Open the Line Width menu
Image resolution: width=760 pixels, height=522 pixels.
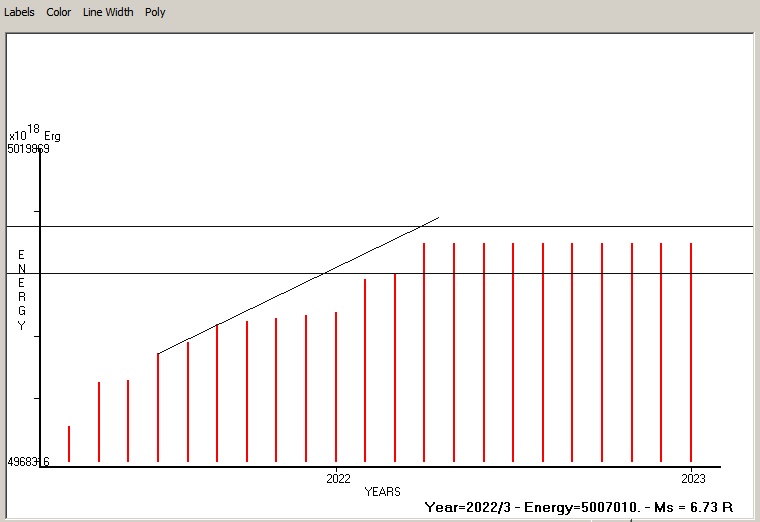108,12
